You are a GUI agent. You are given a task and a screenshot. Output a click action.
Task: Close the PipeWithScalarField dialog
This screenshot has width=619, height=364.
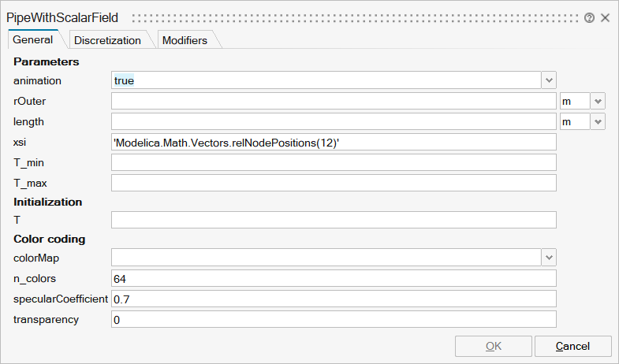(x=606, y=17)
